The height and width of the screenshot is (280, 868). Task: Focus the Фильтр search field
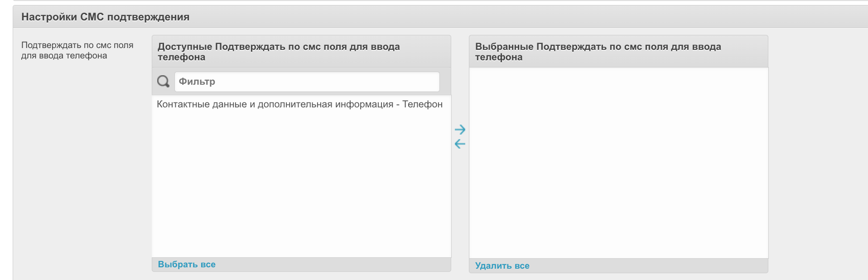pyautogui.click(x=307, y=82)
